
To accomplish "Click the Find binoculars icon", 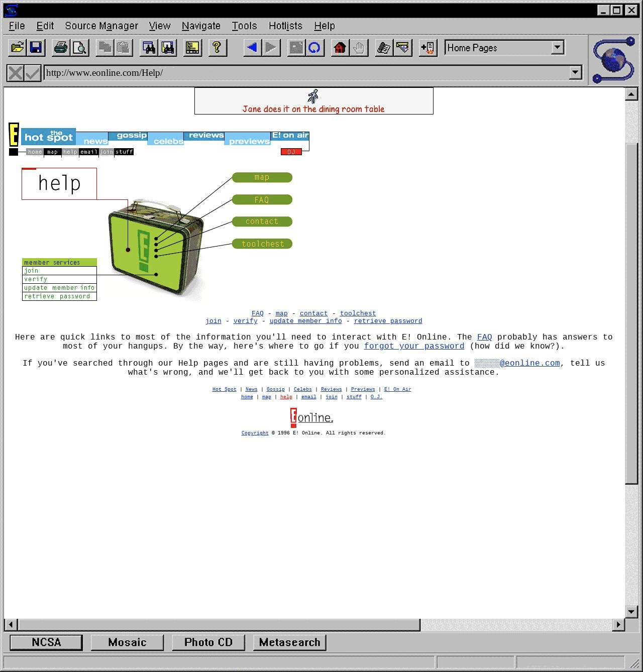I will (x=149, y=48).
